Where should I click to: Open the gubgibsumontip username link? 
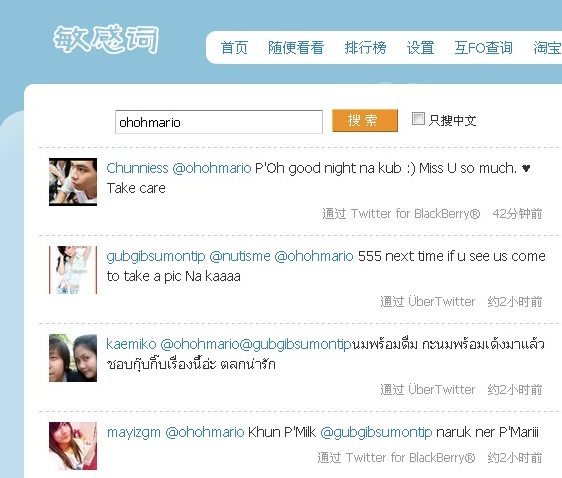(156, 256)
